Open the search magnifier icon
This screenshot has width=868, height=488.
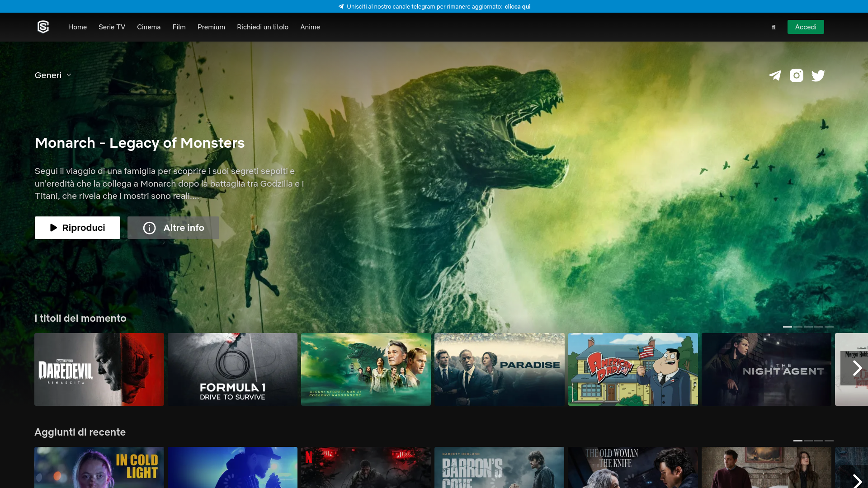point(774,27)
